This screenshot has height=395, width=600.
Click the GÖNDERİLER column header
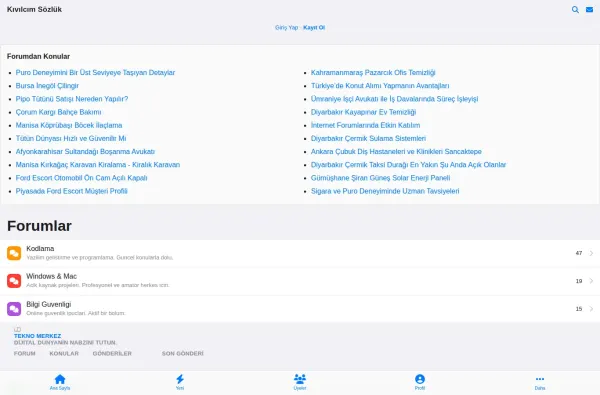pyautogui.click(x=112, y=354)
